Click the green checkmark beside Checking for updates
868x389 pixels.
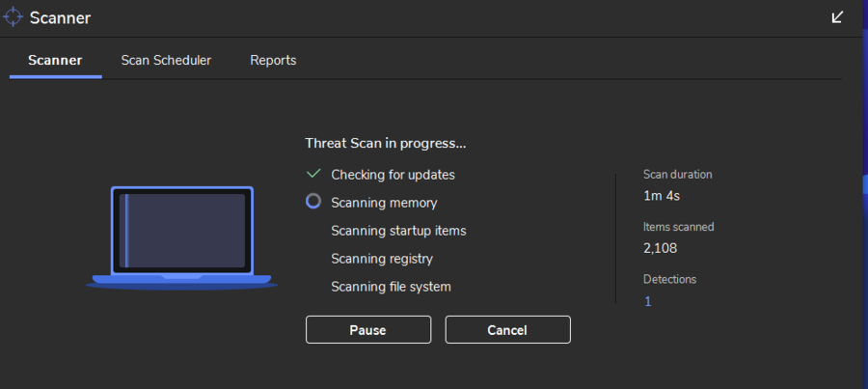click(x=312, y=174)
